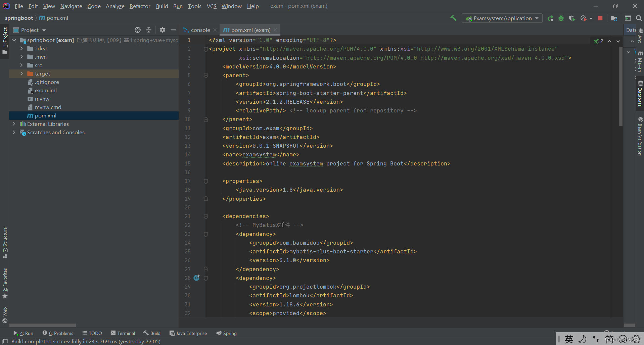Screen dimensions: 644x345
Task: Click the tool windows quick-access icon
Action: pyautogui.click(x=5, y=341)
